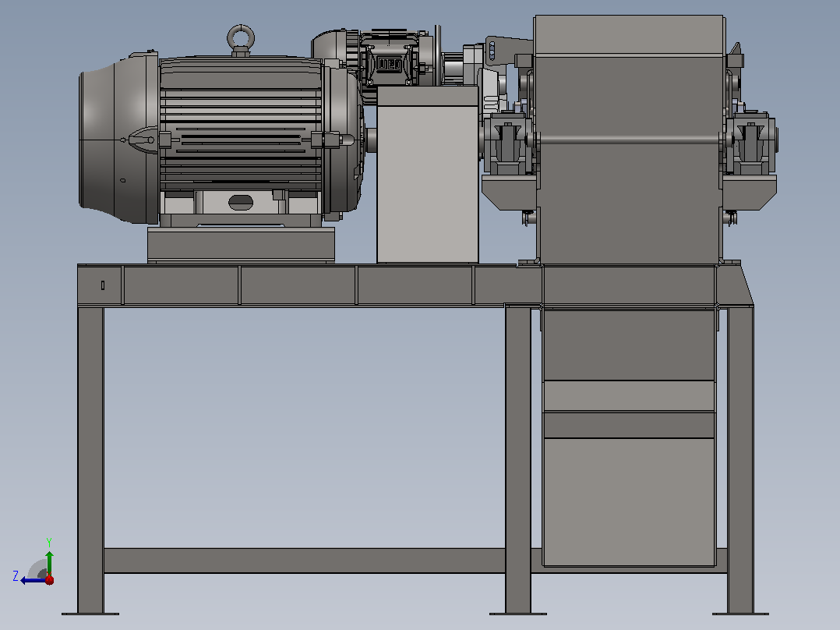Select the large motor's rounded fan cover
This screenshot has height=630, width=840.
click(119, 139)
